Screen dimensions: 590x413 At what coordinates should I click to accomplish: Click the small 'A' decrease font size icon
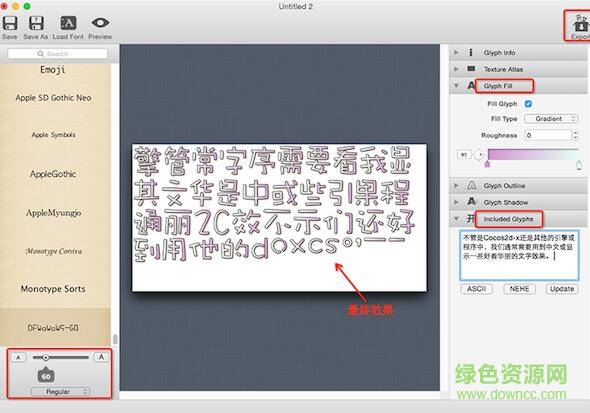click(18, 357)
